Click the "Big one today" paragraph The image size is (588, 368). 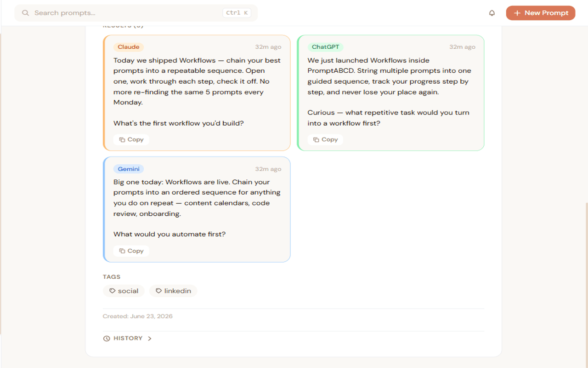click(x=197, y=198)
